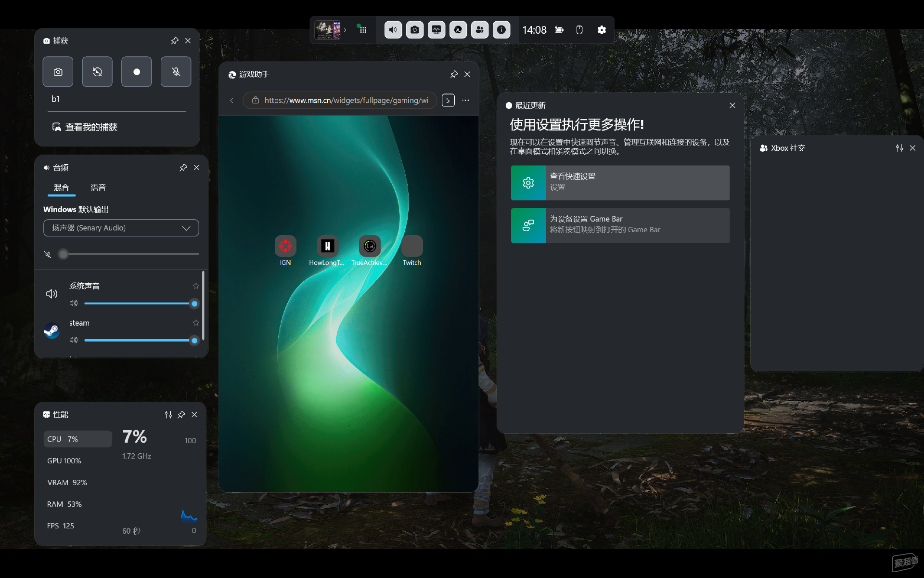924x578 pixels.
Task: Pin the 音频 audio widget
Action: point(183,168)
